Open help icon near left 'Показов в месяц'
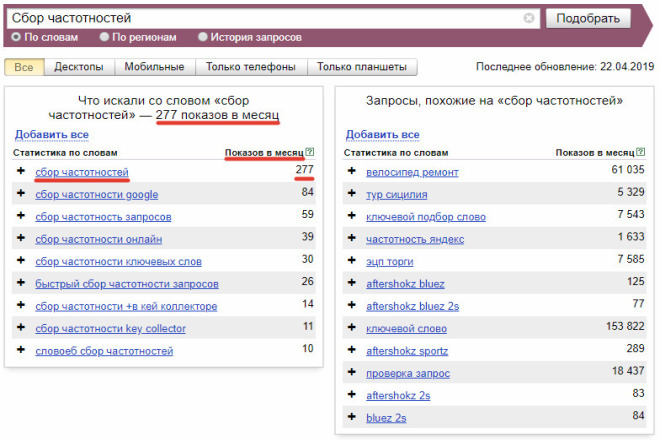This screenshot has width=660, height=440. [310, 152]
